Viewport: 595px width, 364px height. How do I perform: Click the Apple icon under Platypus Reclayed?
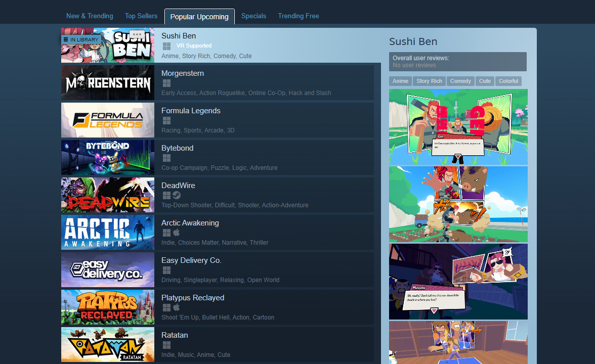pyautogui.click(x=176, y=308)
